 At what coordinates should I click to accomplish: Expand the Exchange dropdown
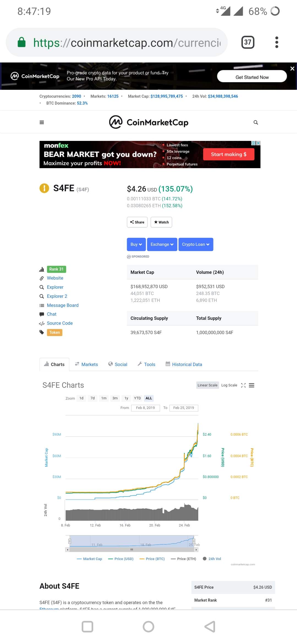162,244
